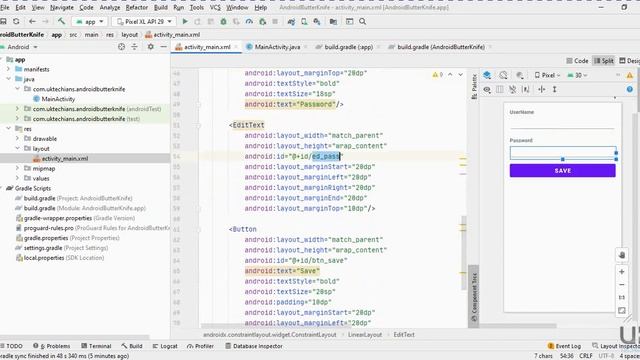Expand the drawable folder

(17, 138)
